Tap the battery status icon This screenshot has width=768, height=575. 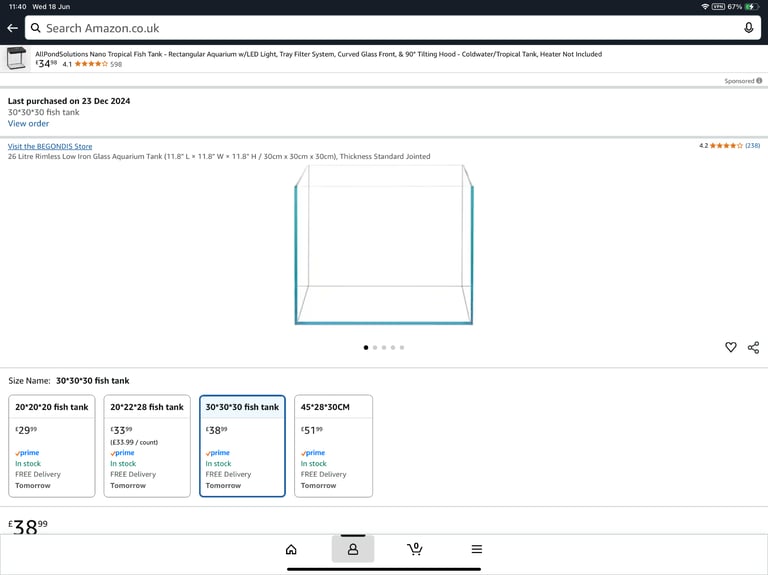click(x=750, y=6)
